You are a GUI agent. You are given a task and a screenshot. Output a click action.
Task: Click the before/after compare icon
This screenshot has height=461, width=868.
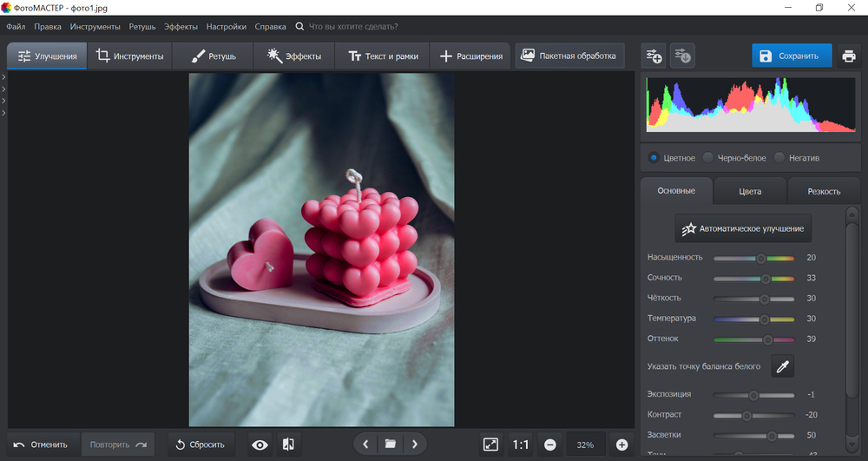pyautogui.click(x=289, y=445)
